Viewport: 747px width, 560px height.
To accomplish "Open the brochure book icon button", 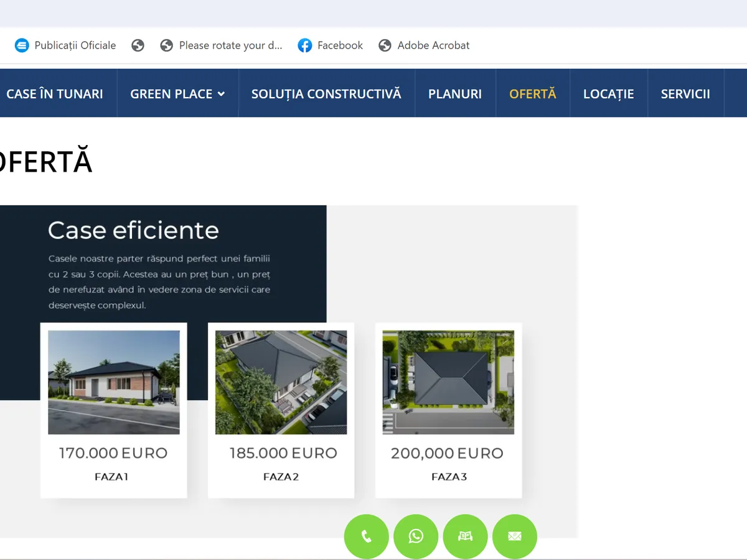I will pyautogui.click(x=465, y=536).
